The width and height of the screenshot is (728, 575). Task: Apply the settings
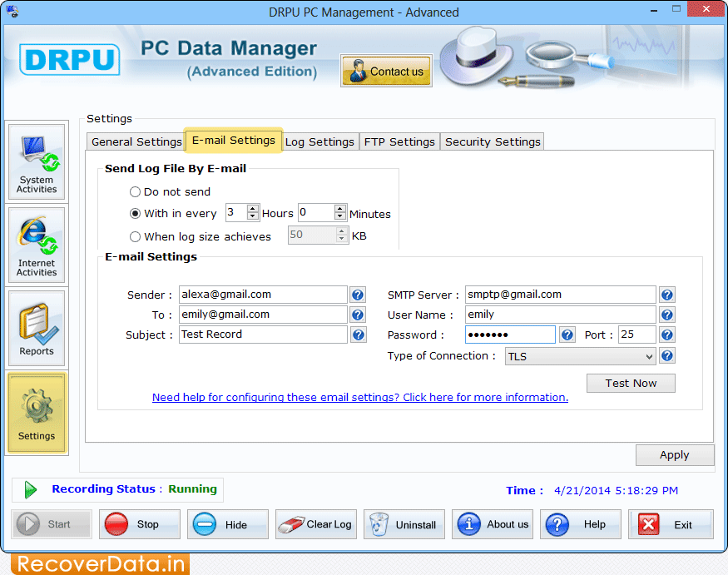pos(675,455)
